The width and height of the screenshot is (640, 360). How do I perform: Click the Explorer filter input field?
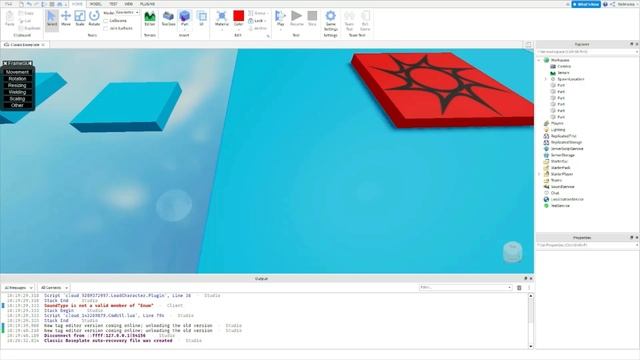(x=587, y=52)
